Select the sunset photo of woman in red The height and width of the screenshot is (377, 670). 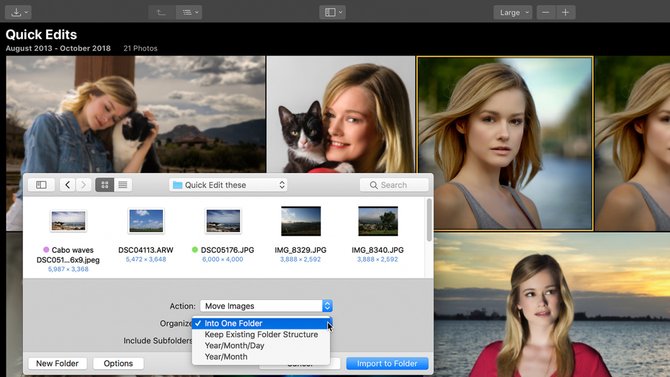pos(552,305)
